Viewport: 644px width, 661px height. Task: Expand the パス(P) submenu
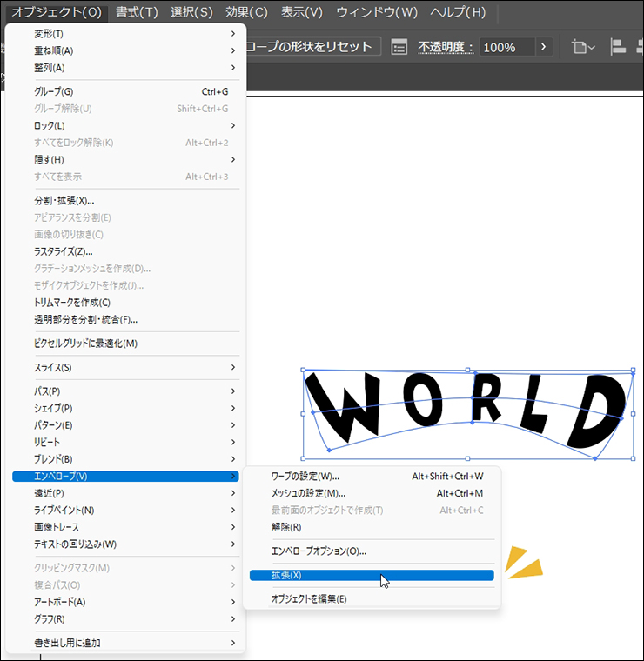47,391
